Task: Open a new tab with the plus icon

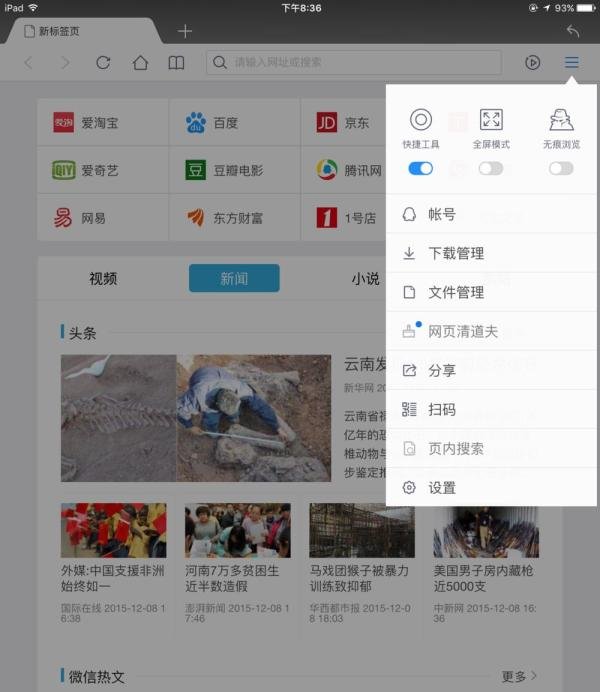Action: [x=185, y=31]
